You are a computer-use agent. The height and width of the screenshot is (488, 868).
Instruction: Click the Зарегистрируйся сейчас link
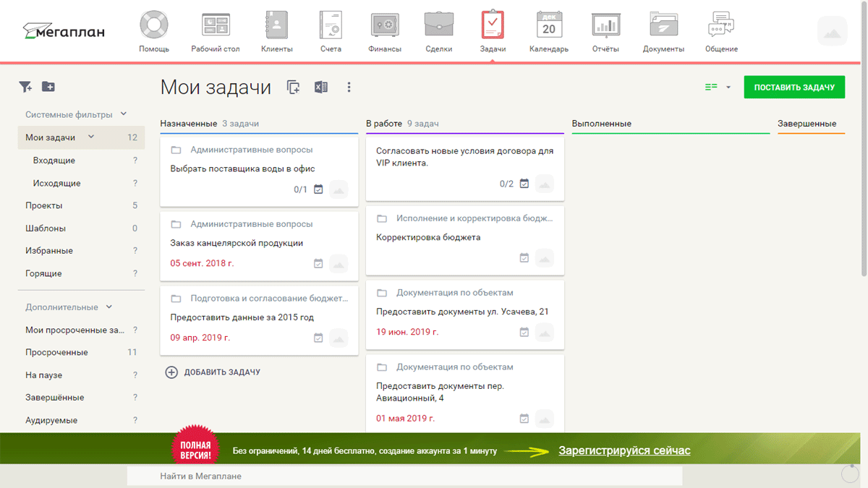pos(624,450)
